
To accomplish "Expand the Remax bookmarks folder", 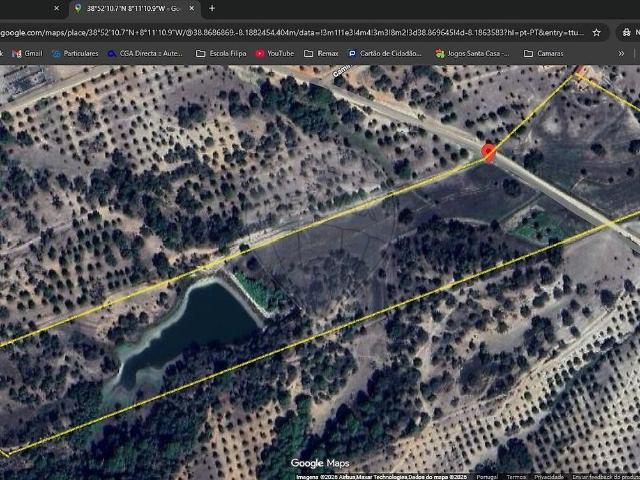I will (321, 53).
